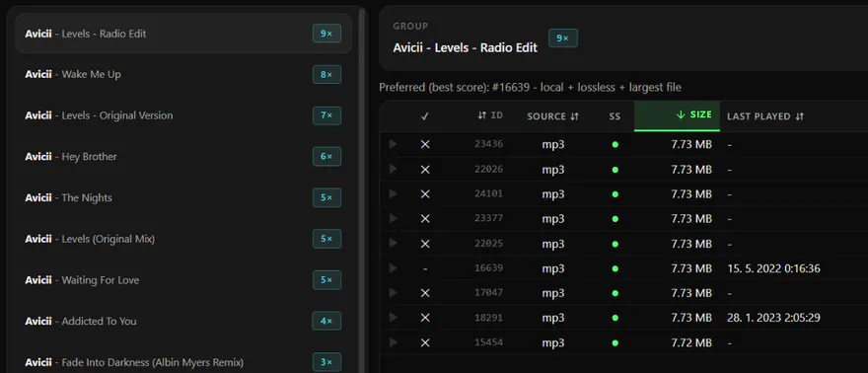Select Avicii - Levels (Original Mix) group
Image resolution: width=868 pixels, height=373 pixels.
[183, 239]
